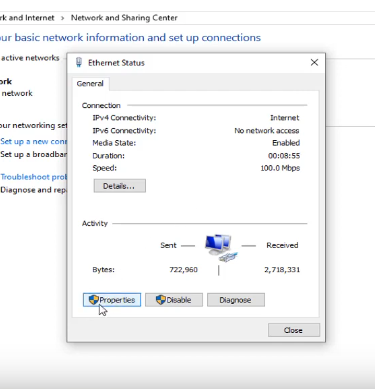Click "ur networking set" section heading

pos(33,126)
